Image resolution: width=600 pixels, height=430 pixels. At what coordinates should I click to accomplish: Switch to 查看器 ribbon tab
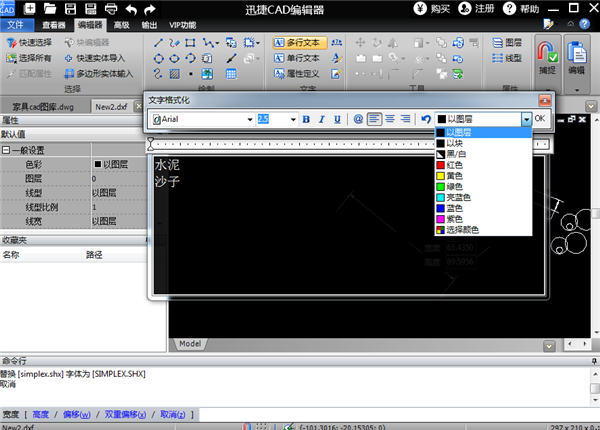coord(54,25)
